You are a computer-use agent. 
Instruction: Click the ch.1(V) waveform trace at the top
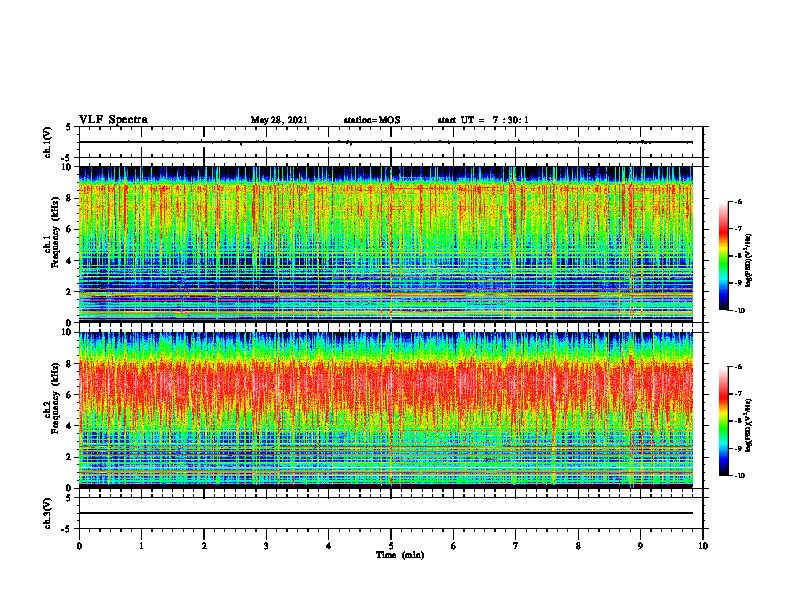click(386, 142)
